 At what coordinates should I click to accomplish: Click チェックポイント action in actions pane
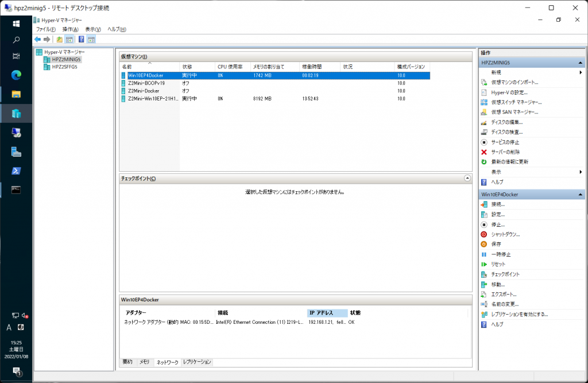(x=505, y=274)
